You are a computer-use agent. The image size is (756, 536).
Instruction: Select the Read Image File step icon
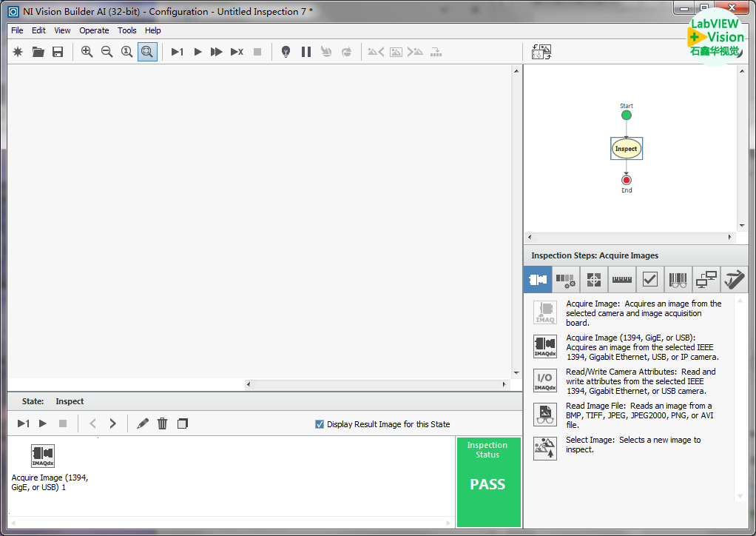[545, 415]
